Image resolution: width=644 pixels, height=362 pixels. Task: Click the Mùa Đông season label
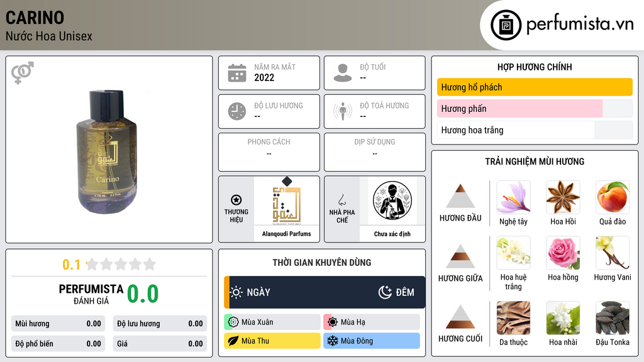357,341
